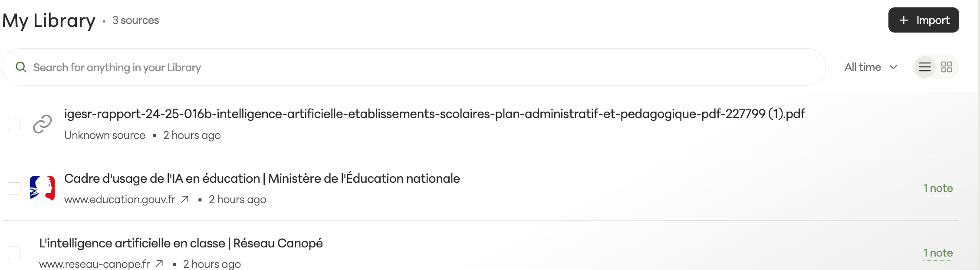
Task: Click the Ministère de l'Éducation favicon
Action: 42,188
